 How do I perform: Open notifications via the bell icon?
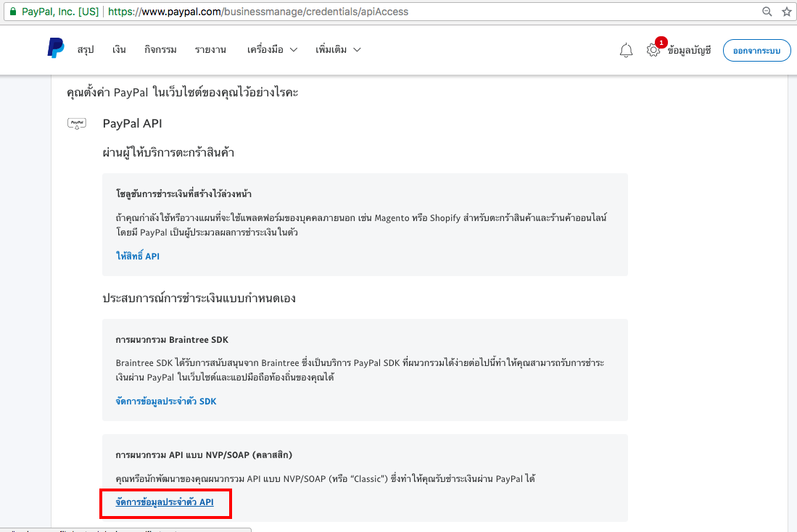pyautogui.click(x=626, y=50)
